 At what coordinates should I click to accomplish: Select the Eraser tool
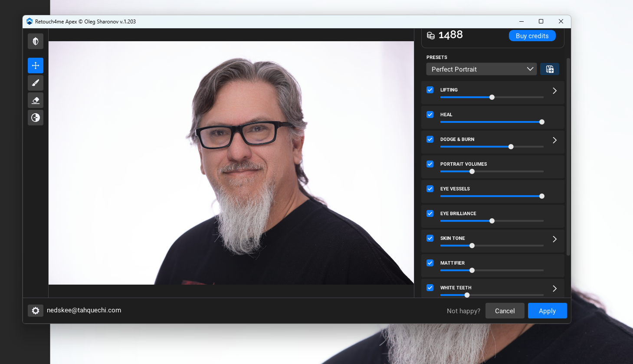click(x=36, y=100)
